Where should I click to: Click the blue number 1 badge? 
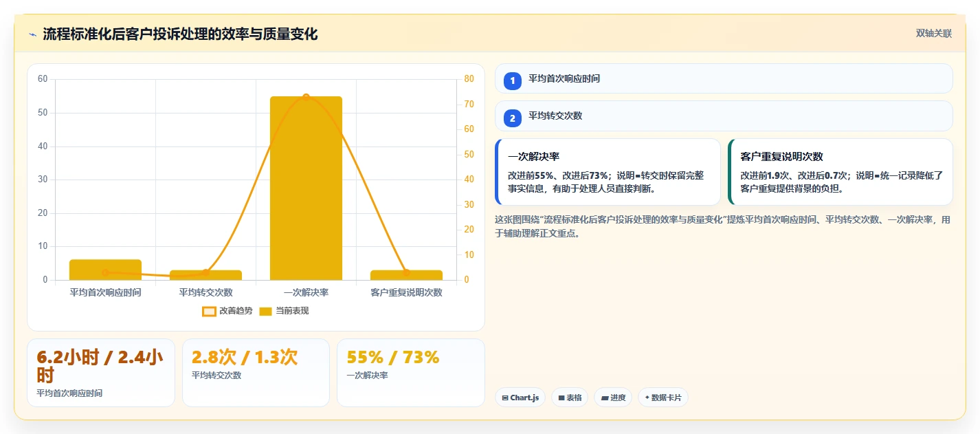click(512, 80)
